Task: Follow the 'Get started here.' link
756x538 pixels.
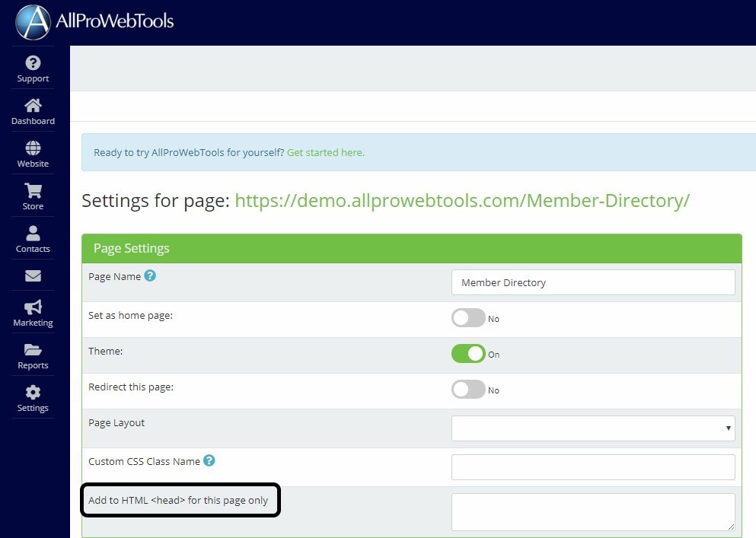Action: (326, 153)
